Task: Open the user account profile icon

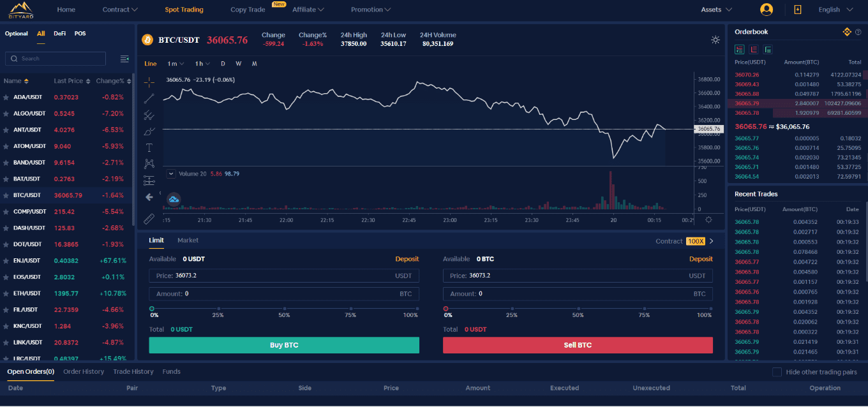Action: click(767, 10)
